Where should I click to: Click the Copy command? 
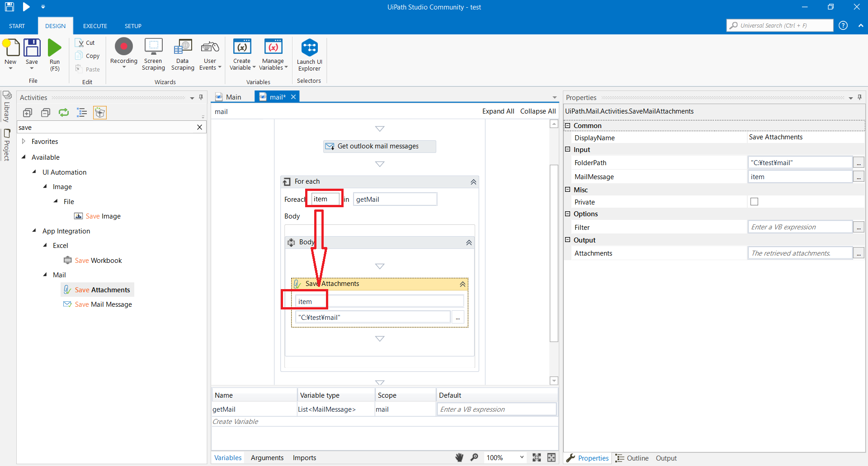point(87,56)
